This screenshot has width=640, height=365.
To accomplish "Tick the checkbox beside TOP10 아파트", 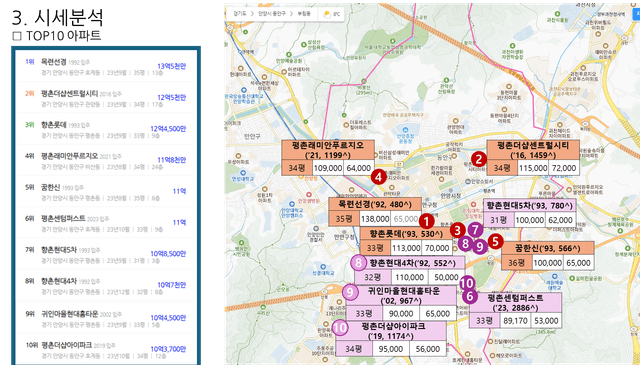I will click(17, 36).
